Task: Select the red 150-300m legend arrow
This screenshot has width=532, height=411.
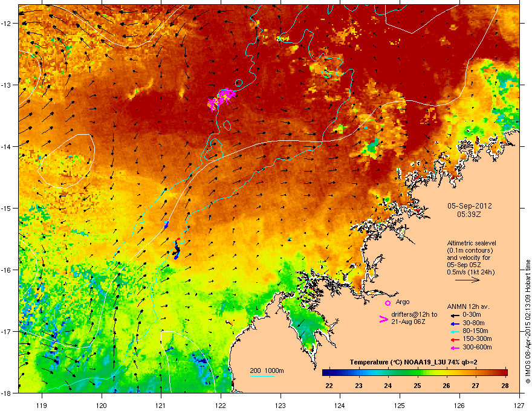Action: click(x=455, y=340)
